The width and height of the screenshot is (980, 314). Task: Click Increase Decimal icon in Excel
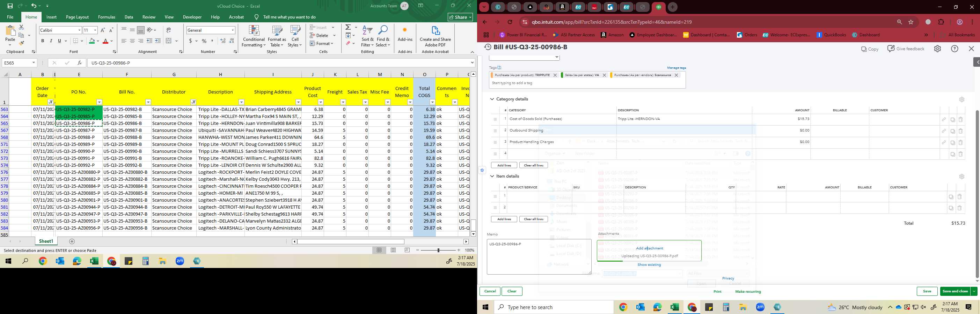click(x=223, y=41)
